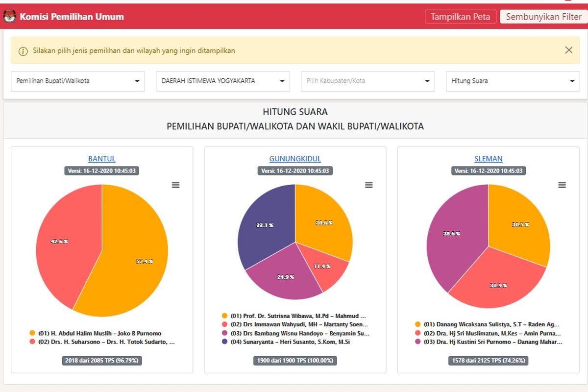Open the SLEMAN region link
Viewport: 588px width, 392px height.
(x=488, y=159)
